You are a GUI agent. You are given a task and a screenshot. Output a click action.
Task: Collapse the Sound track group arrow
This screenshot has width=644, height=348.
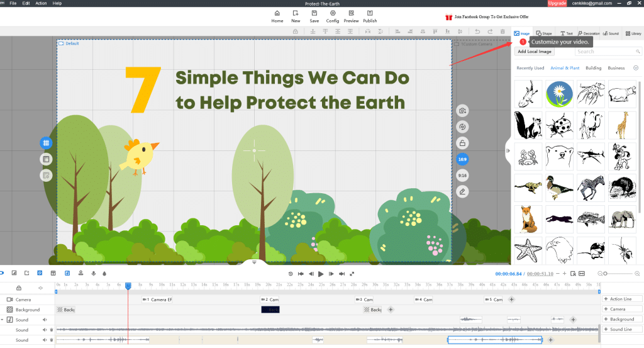click(2, 320)
